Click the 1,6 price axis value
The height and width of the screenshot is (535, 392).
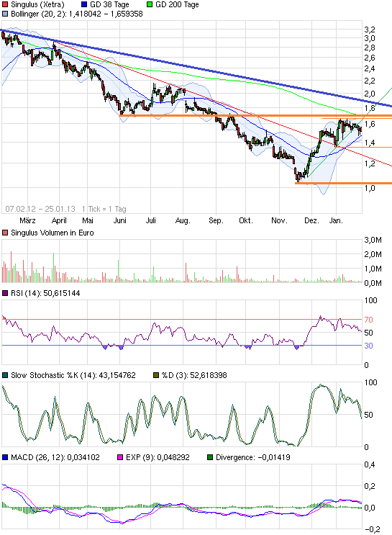(370, 124)
